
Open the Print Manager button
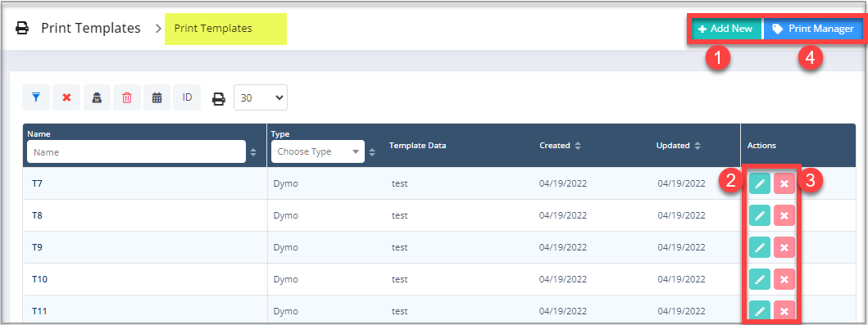click(x=813, y=29)
